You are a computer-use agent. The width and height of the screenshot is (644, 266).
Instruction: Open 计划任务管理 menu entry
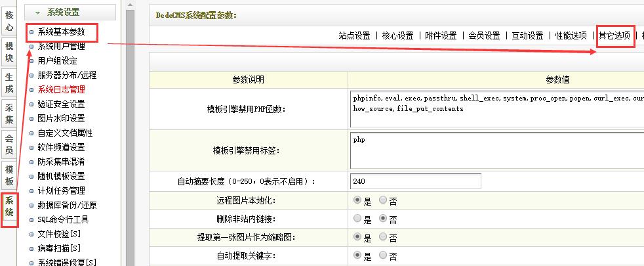[x=61, y=190]
